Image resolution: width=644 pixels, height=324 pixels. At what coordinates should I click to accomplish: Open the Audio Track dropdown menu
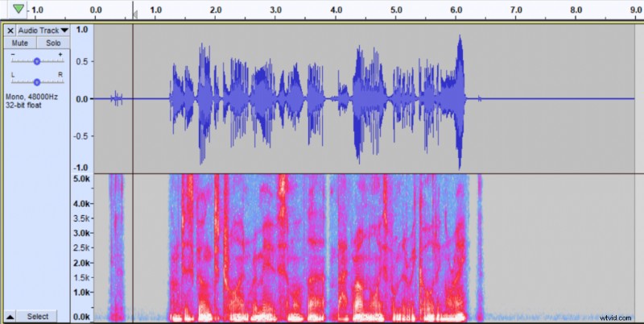point(43,31)
